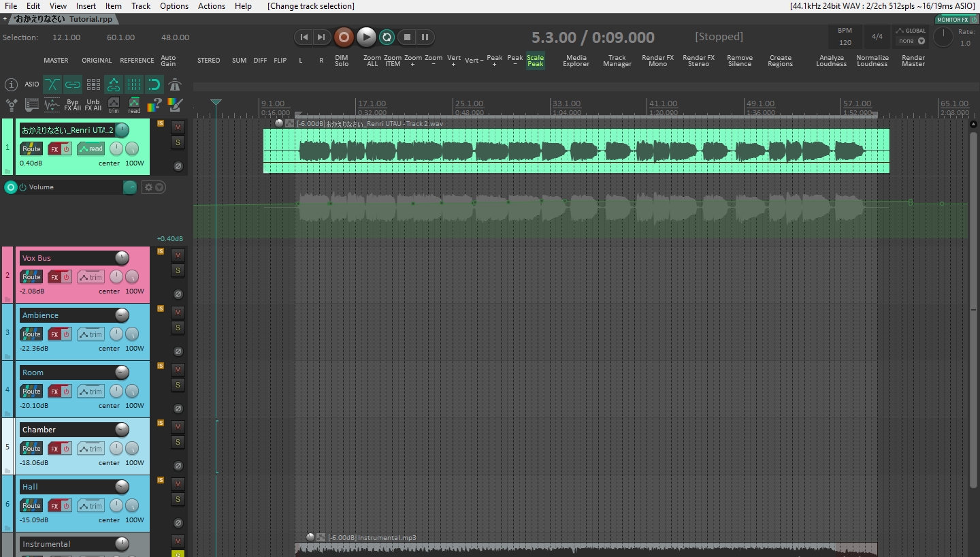980x557 pixels.
Task: Go to project start button
Action: (x=304, y=37)
